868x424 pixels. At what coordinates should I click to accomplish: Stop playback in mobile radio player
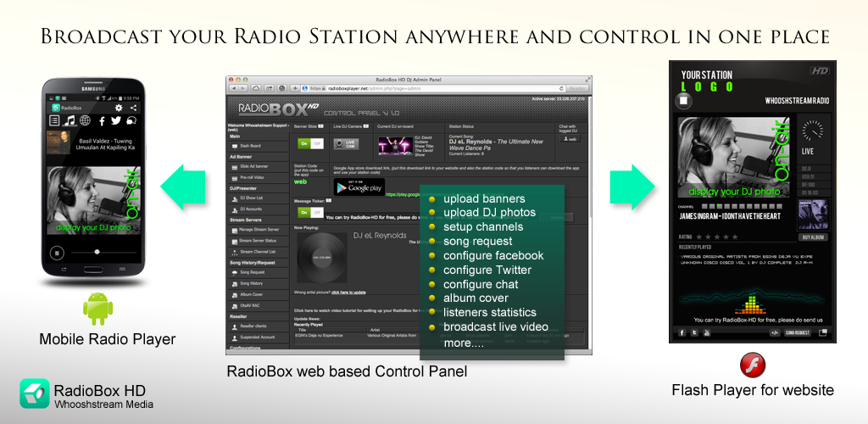tap(56, 253)
